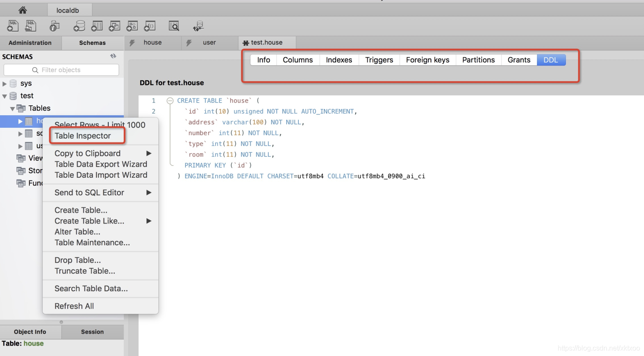Click the `address` varchar(100) code line
Image resolution: width=644 pixels, height=356 pixels.
(245, 122)
